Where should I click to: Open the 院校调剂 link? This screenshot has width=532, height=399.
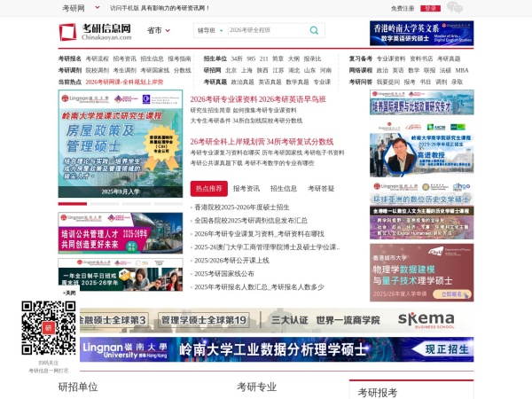97,70
